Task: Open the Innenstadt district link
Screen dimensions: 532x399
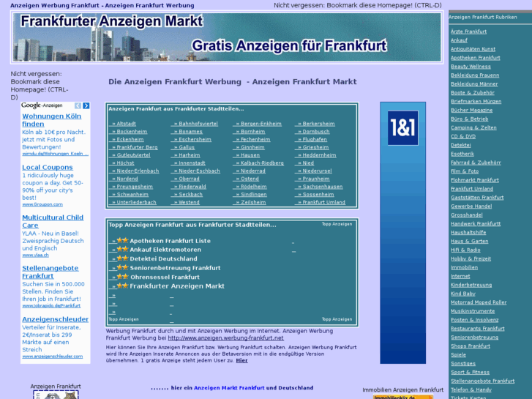Action: (x=192, y=163)
